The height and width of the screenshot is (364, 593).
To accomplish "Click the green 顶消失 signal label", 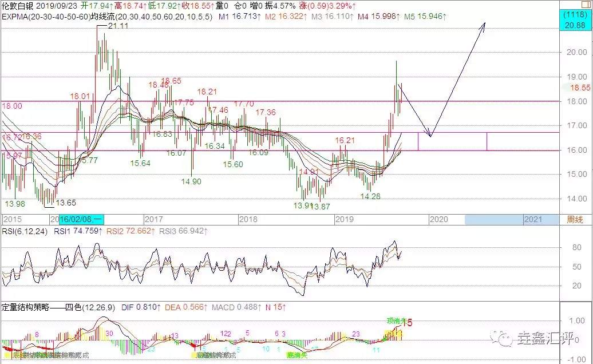I will click(396, 321).
